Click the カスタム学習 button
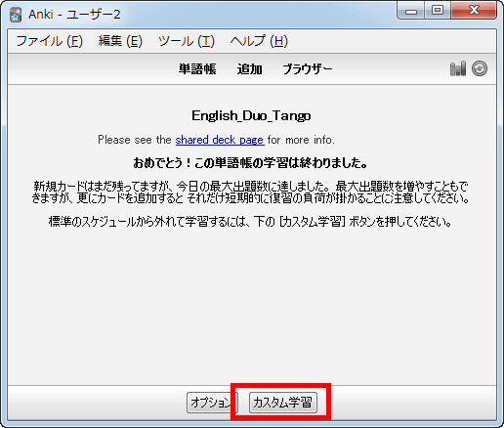504x428 pixels. point(283,403)
